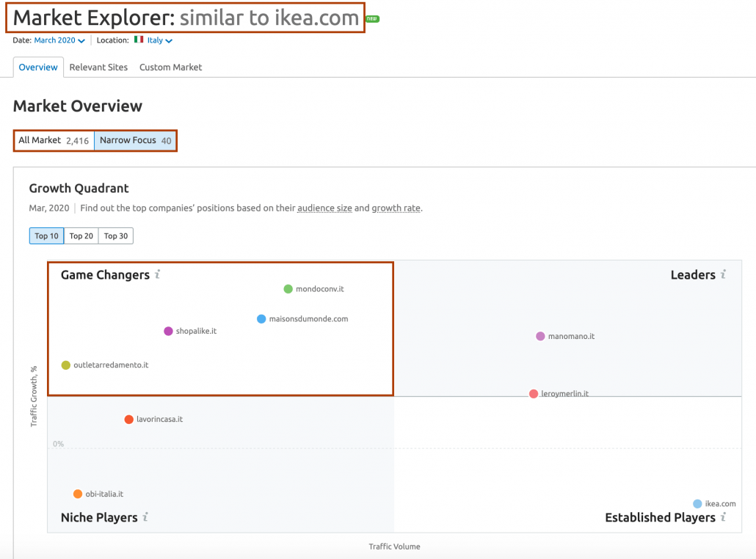
Task: Click the Leaders quadrant title
Action: coord(693,274)
